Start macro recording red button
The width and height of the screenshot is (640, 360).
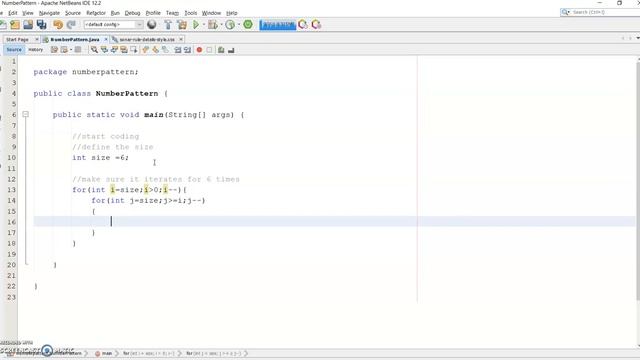(x=199, y=50)
